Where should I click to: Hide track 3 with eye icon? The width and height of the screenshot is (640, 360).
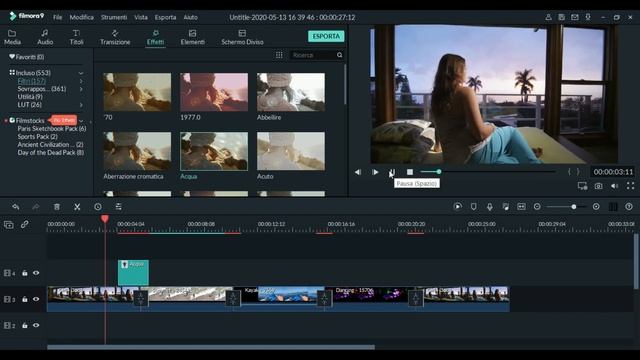(36, 299)
